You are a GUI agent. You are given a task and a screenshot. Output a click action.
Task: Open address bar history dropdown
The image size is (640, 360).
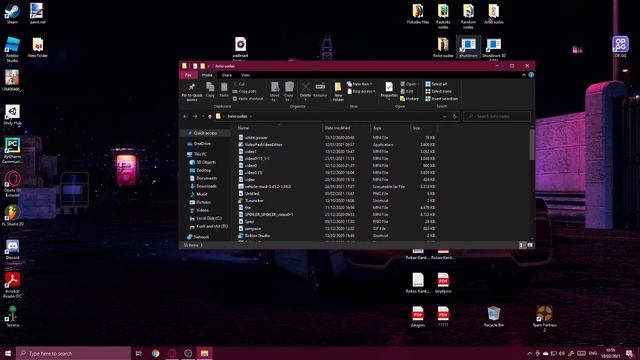444,117
